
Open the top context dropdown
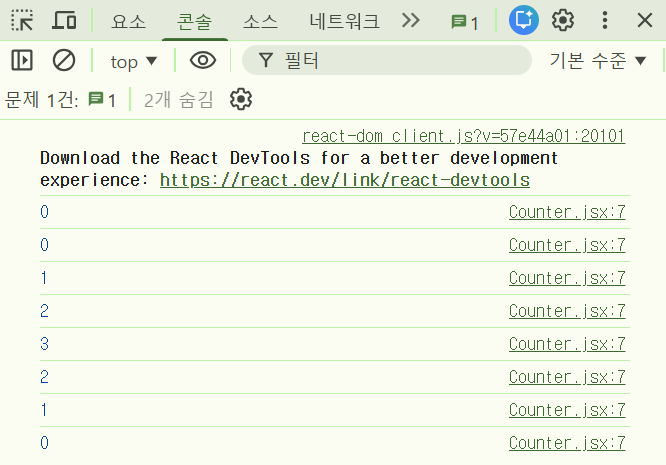pyautogui.click(x=134, y=62)
